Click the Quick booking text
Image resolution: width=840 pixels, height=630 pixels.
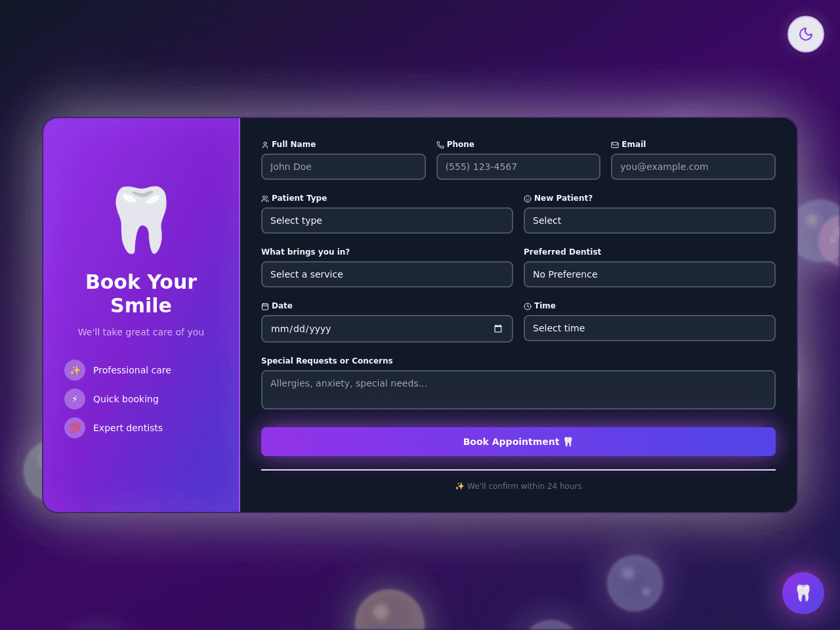126,399
